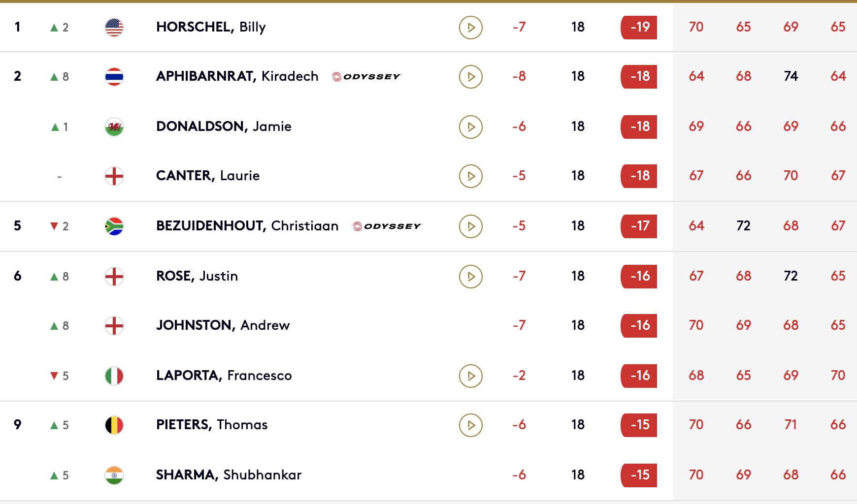Click the India flag beside Sharma
The image size is (857, 504).
pyautogui.click(x=114, y=475)
